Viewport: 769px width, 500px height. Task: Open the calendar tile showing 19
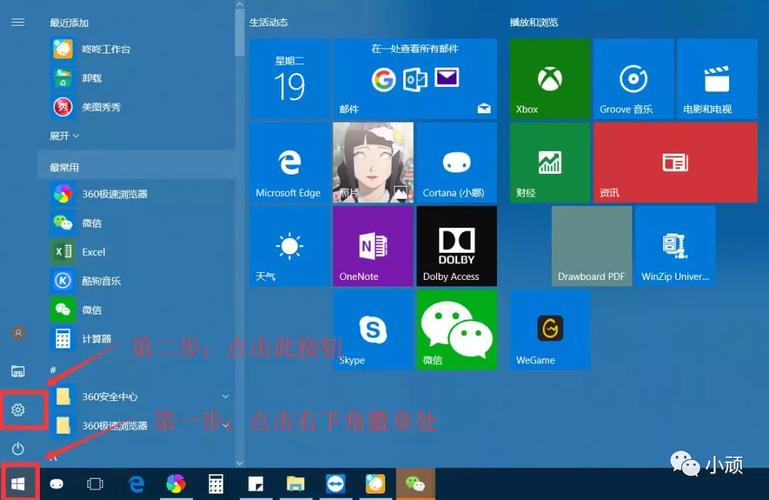coord(289,80)
